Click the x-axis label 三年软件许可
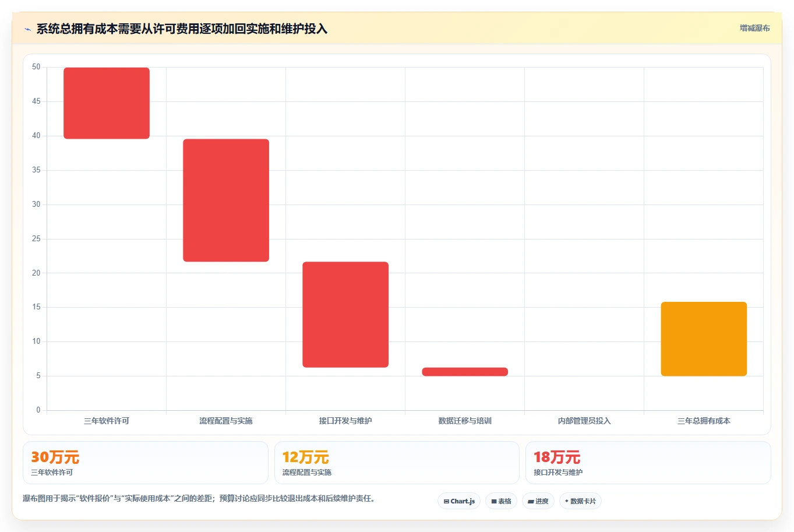This screenshot has width=794, height=532. tap(107, 421)
